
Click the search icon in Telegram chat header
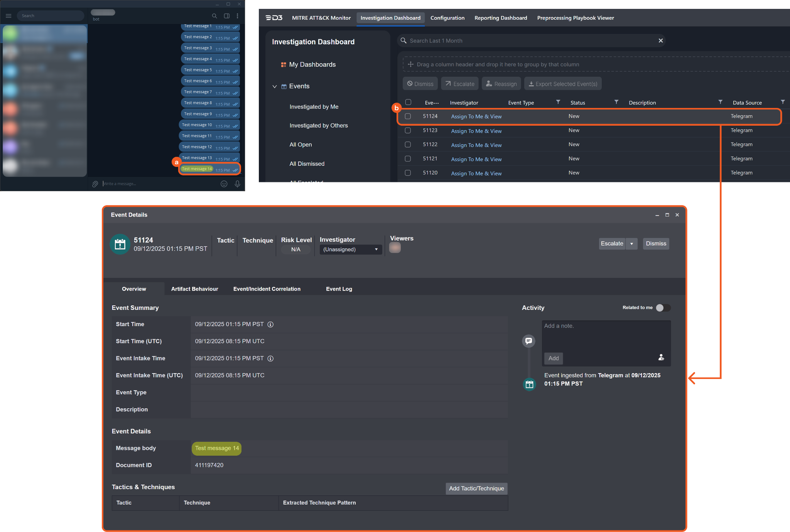214,16
